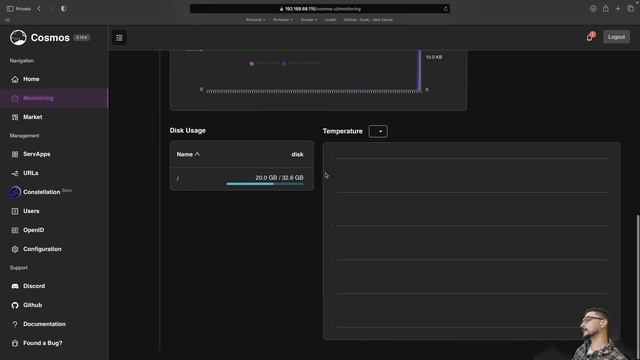640x360 pixels.
Task: Click the Users sidebar icon
Action: [x=15, y=211]
